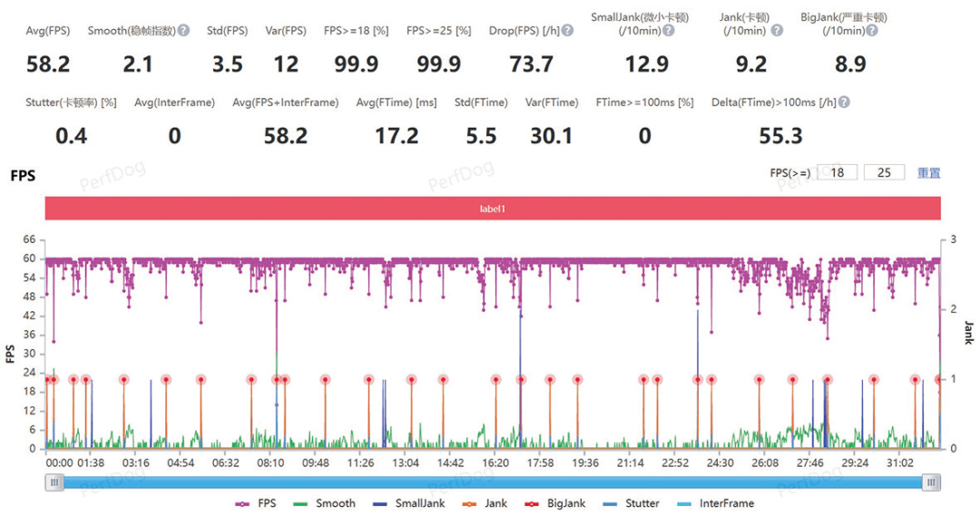Hide the Smooth series via legend

point(325,503)
